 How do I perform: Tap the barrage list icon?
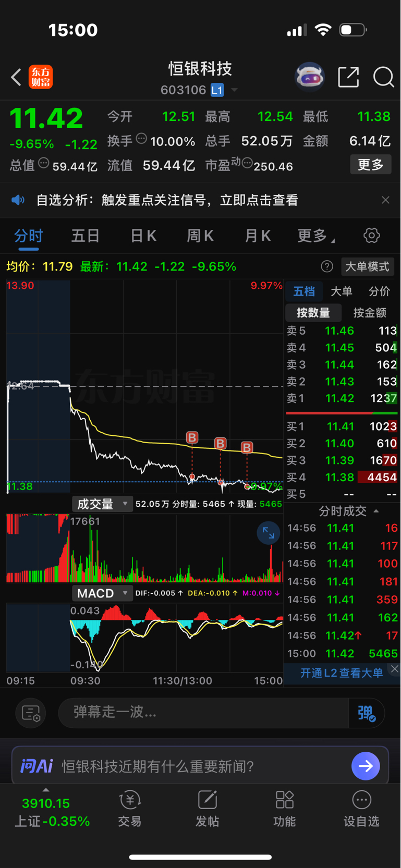(31, 713)
